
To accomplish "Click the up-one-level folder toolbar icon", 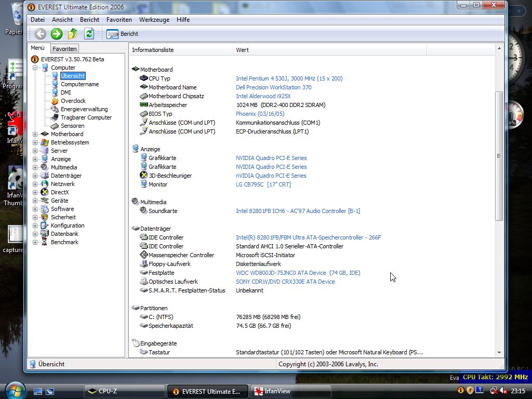I will pos(73,34).
